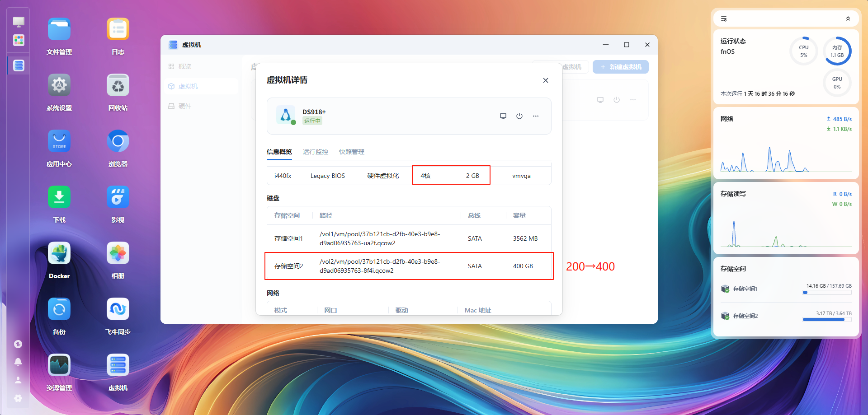Click the 存储空间2 usage bar

coord(826,320)
